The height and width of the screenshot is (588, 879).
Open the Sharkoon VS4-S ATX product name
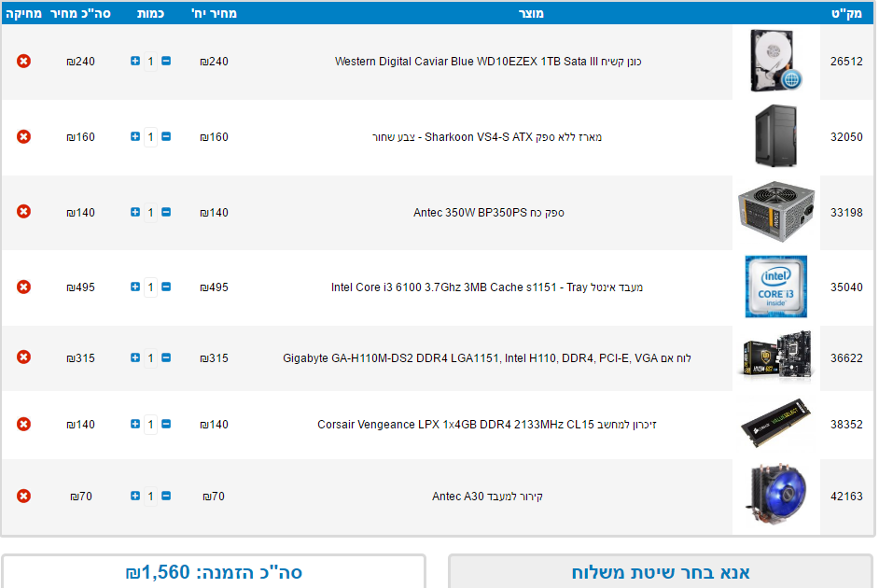pos(487,137)
